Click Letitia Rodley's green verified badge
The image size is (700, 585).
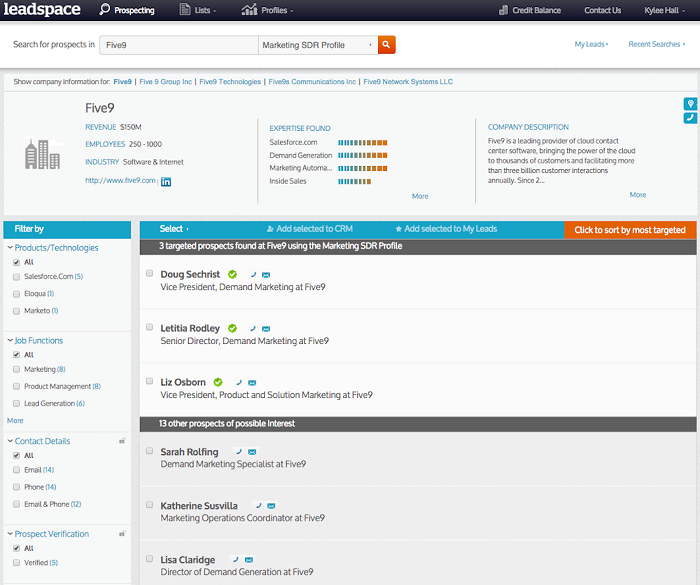coord(232,328)
